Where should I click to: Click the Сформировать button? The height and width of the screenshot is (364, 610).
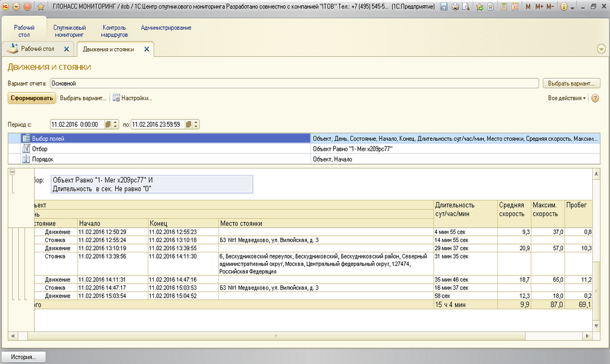tap(32, 98)
